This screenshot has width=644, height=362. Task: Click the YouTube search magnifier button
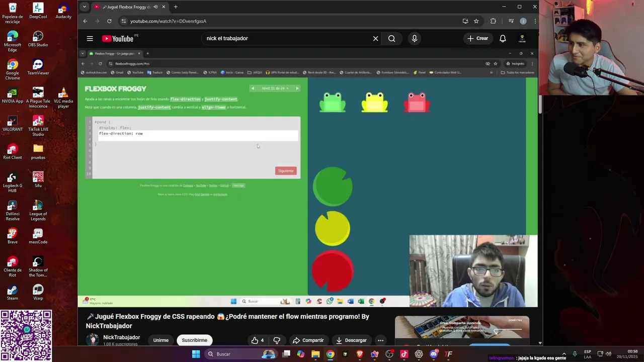[x=391, y=39]
